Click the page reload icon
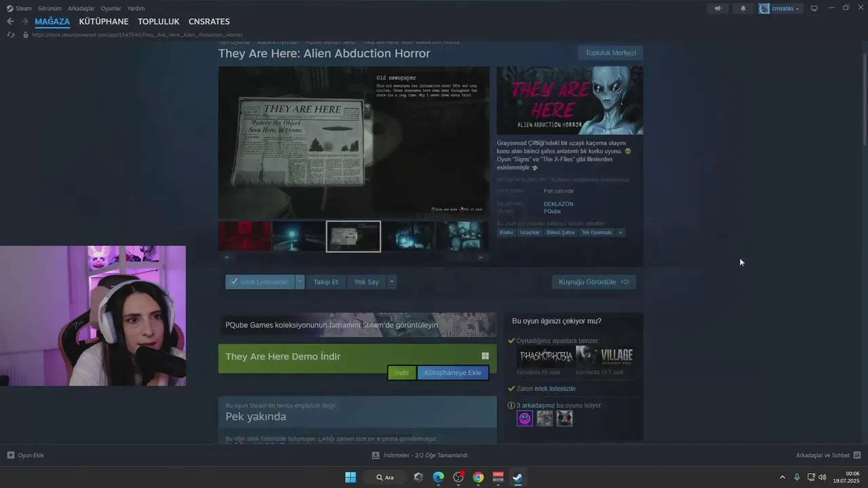868x488 pixels. tap(11, 35)
